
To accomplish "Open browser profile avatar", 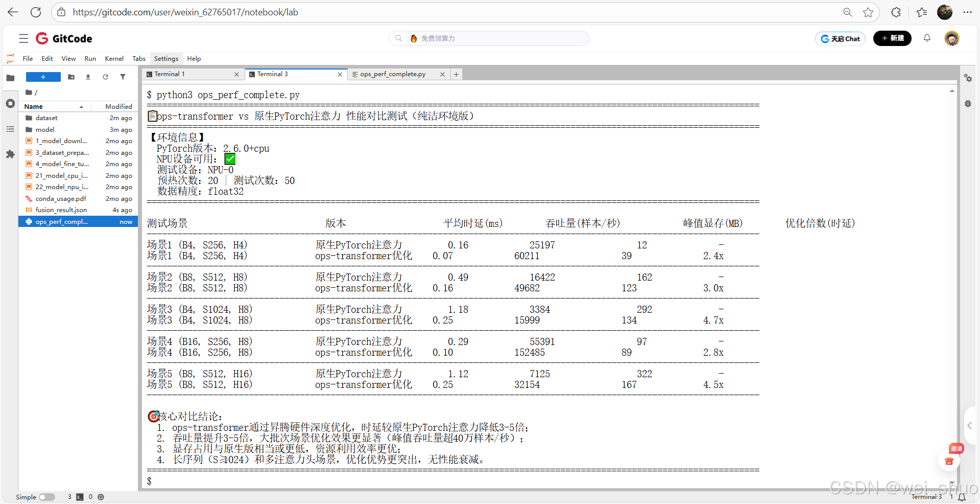I will click(945, 12).
